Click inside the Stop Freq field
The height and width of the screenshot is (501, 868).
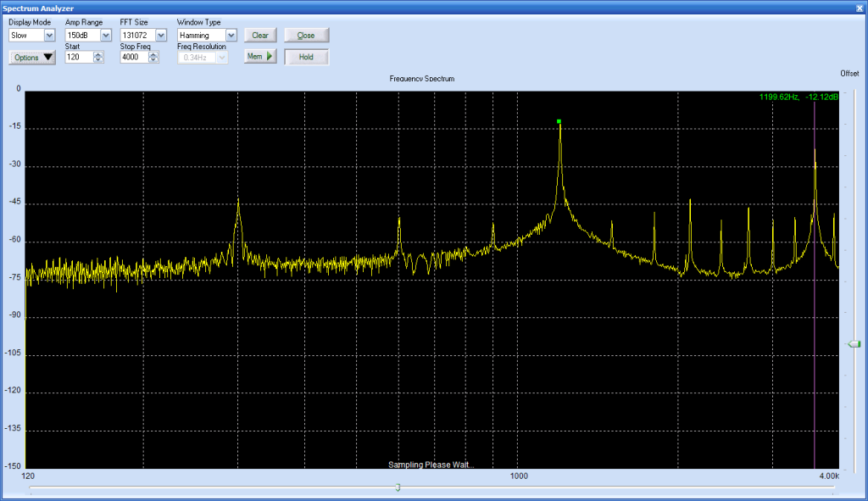click(x=134, y=58)
